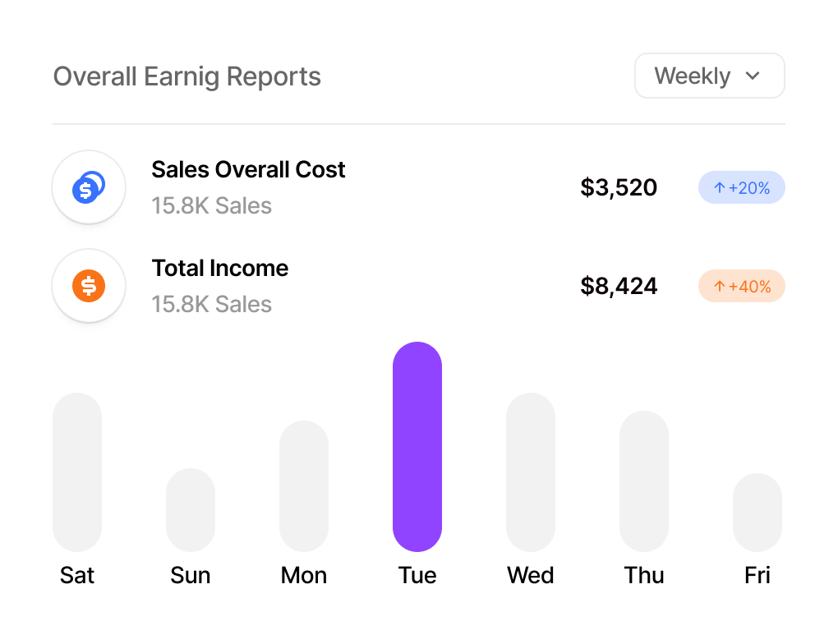The width and height of the screenshot is (838, 644).
Task: Collapse the Weekly dropdown chevron
Action: click(753, 76)
